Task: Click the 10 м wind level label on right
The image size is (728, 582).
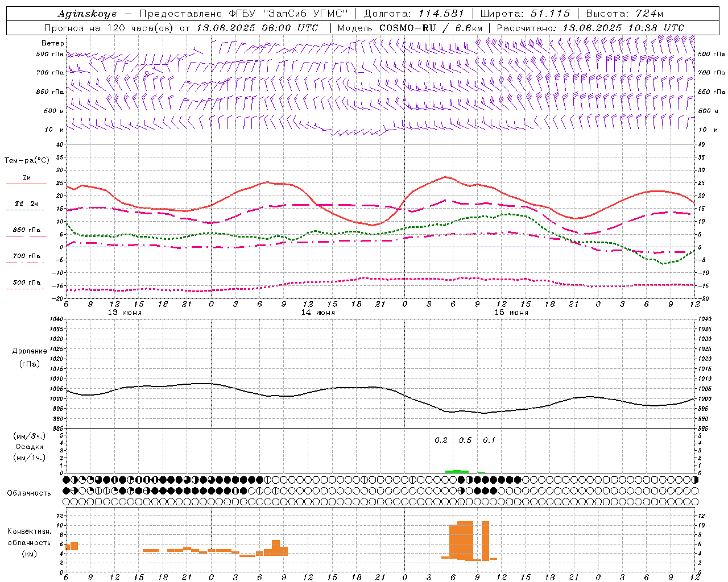Action: [709, 130]
